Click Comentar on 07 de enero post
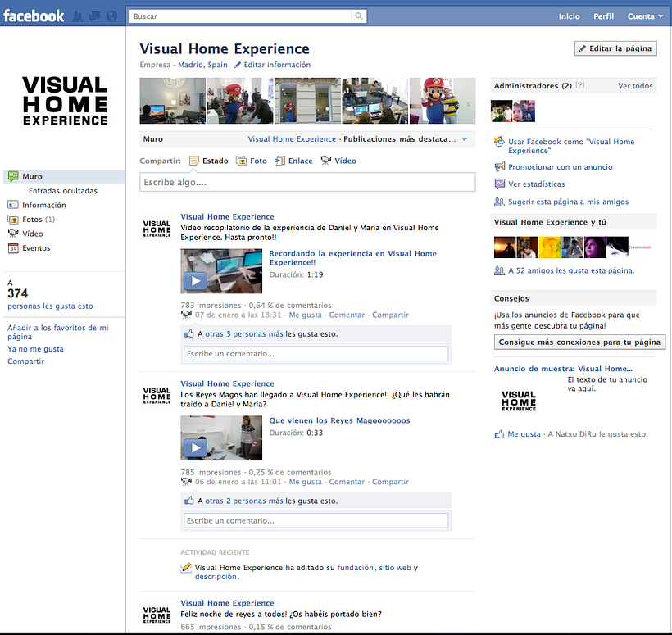The width and height of the screenshot is (672, 635). (x=347, y=315)
